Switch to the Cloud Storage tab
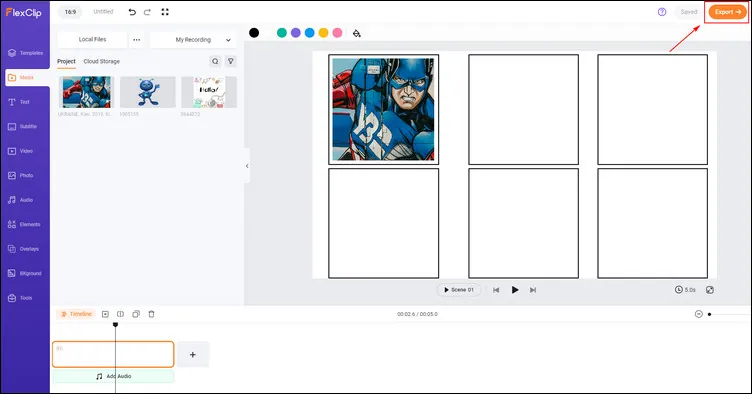The width and height of the screenshot is (752, 394). click(102, 61)
